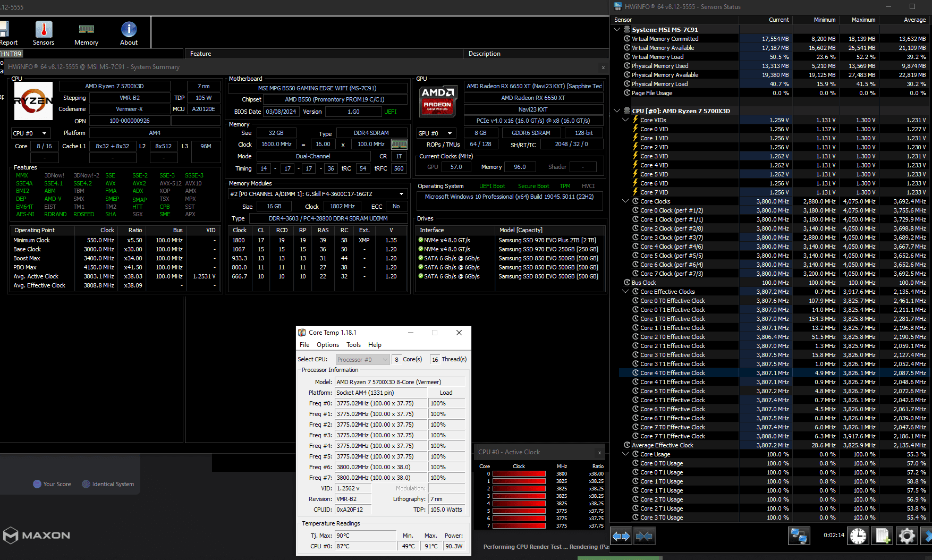
Task: Collapse the Core Clocks subgroup
Action: pos(625,201)
